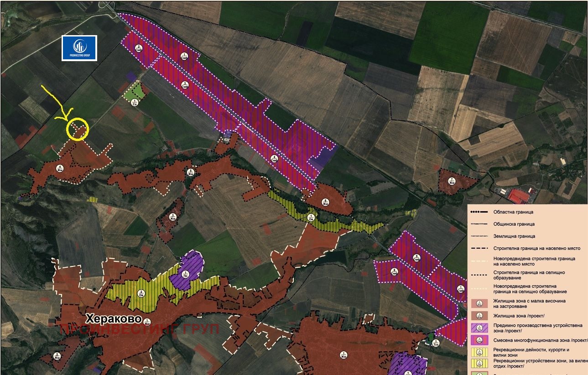This screenshot has height=375, width=588.
Task: Select the 1 Са zone marker
Action: pos(135,102)
